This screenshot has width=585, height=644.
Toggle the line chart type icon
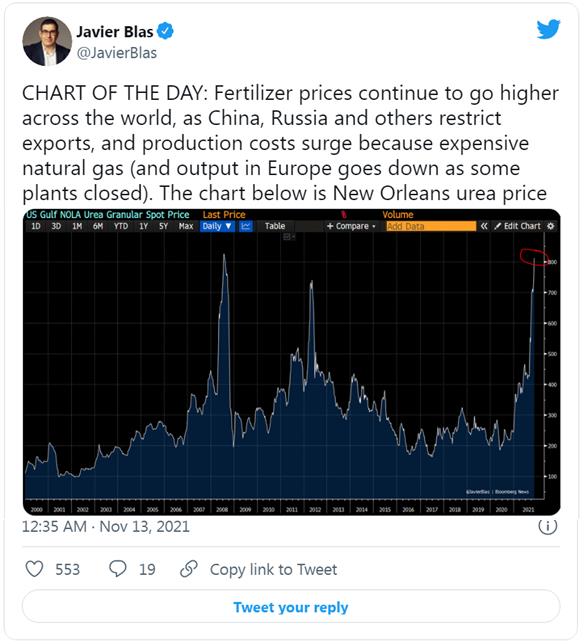pyautogui.click(x=246, y=226)
